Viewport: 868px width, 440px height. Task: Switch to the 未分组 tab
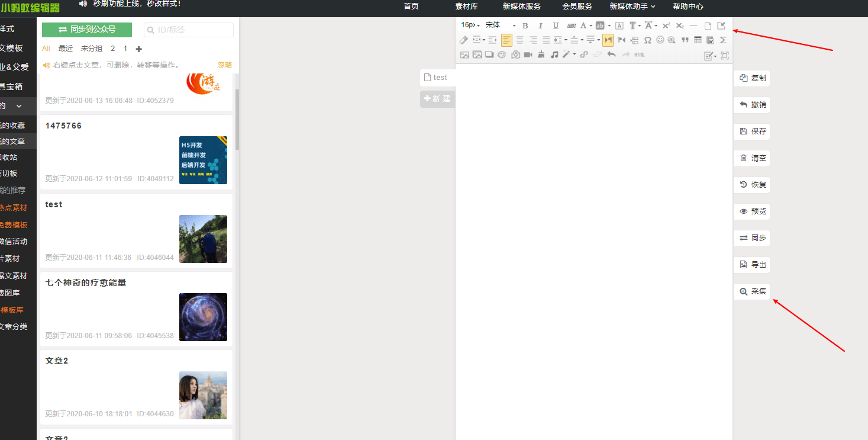point(92,49)
